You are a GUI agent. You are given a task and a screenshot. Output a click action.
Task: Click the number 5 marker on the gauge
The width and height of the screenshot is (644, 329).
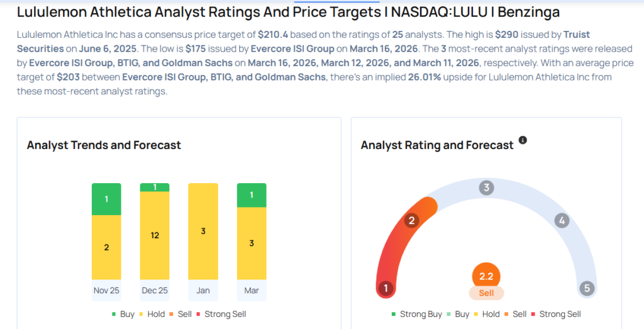coord(587,289)
